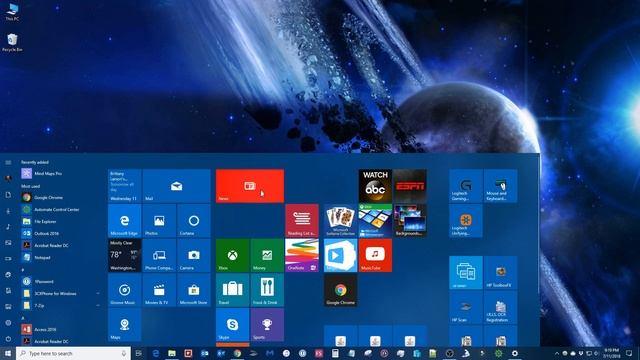
Task: Open Edge from the taskbar
Action: [156, 353]
